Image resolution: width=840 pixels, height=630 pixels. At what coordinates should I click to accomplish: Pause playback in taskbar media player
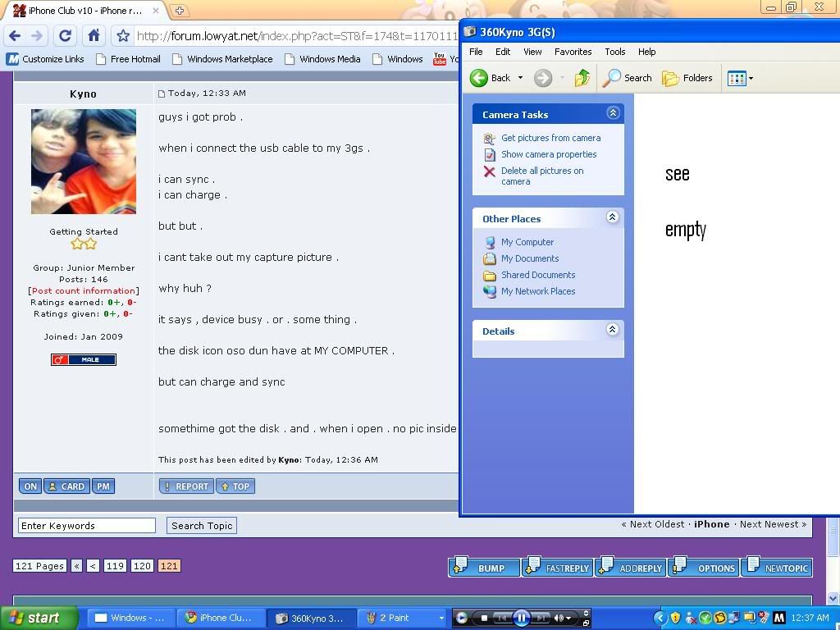point(521,618)
